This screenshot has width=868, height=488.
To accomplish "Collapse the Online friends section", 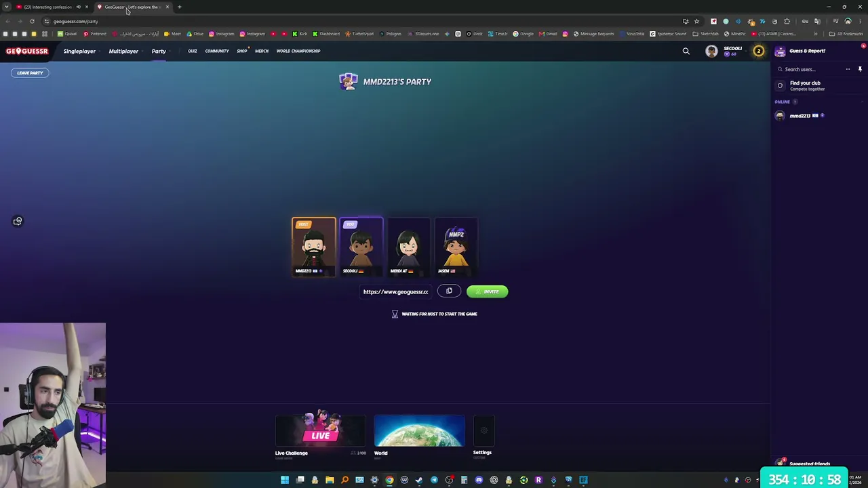I will [x=863, y=102].
